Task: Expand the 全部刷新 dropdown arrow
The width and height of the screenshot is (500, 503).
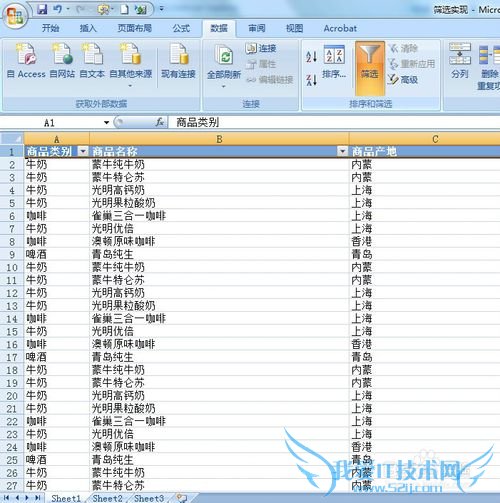Action: tap(224, 86)
